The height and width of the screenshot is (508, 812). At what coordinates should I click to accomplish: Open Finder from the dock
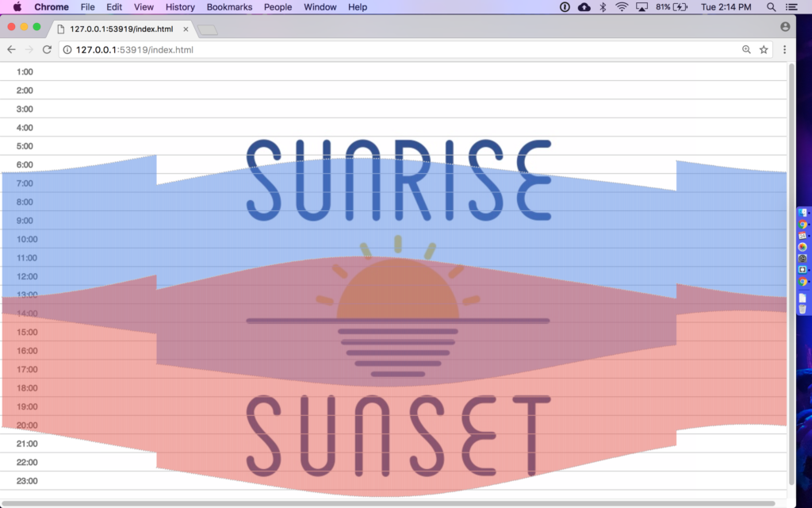coord(802,213)
